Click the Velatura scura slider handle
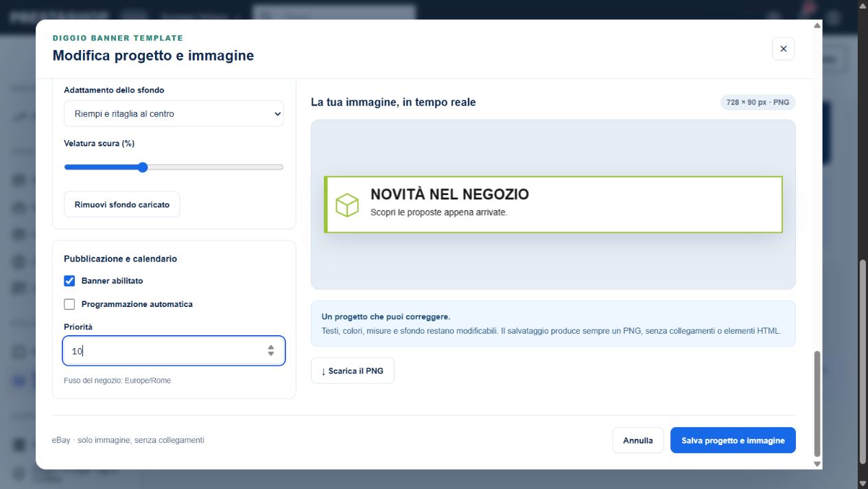Viewport: 868px width, 489px height. tap(143, 167)
